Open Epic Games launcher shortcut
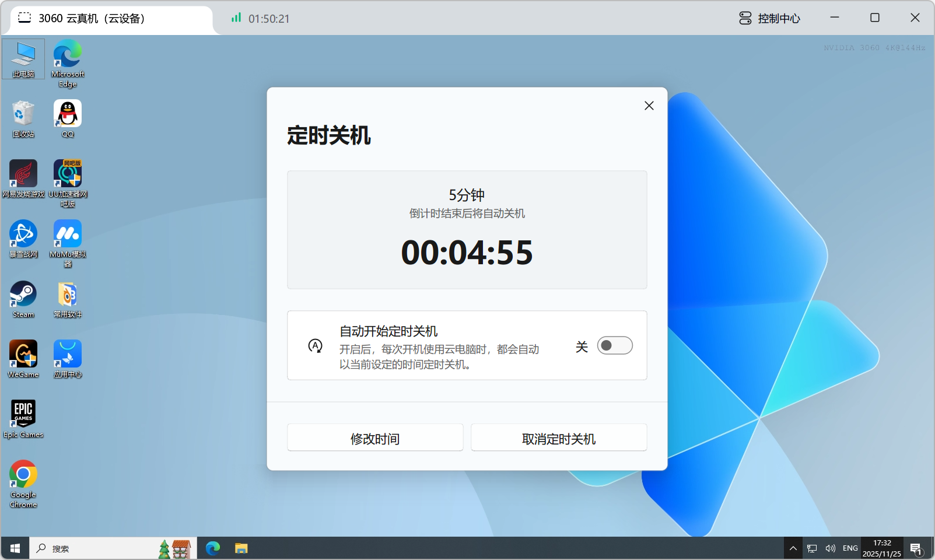The height and width of the screenshot is (560, 935). [23, 414]
